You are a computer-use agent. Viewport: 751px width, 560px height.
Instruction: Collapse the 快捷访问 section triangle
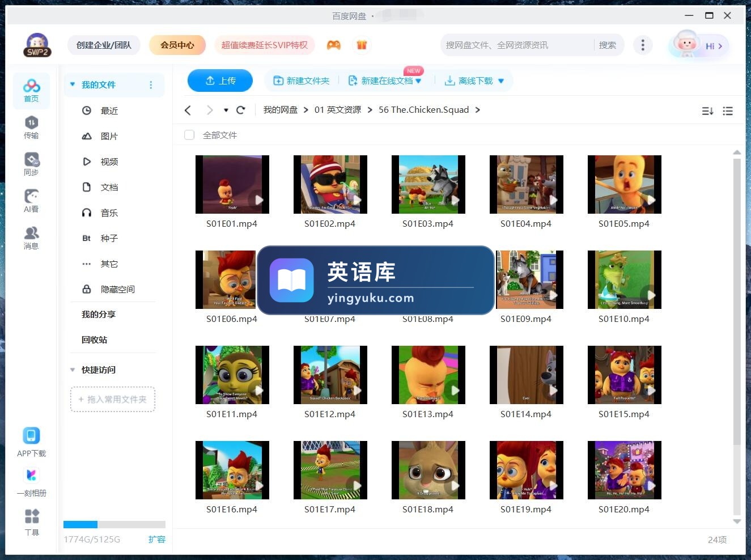(x=73, y=370)
